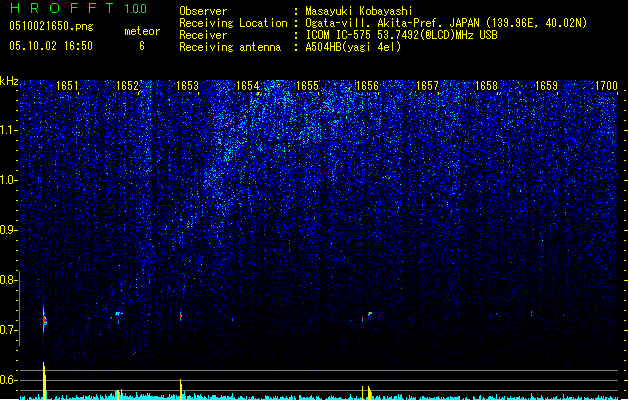Screen dimensions: 629x400
Task: Click the meteor count label
Action: click(142, 31)
